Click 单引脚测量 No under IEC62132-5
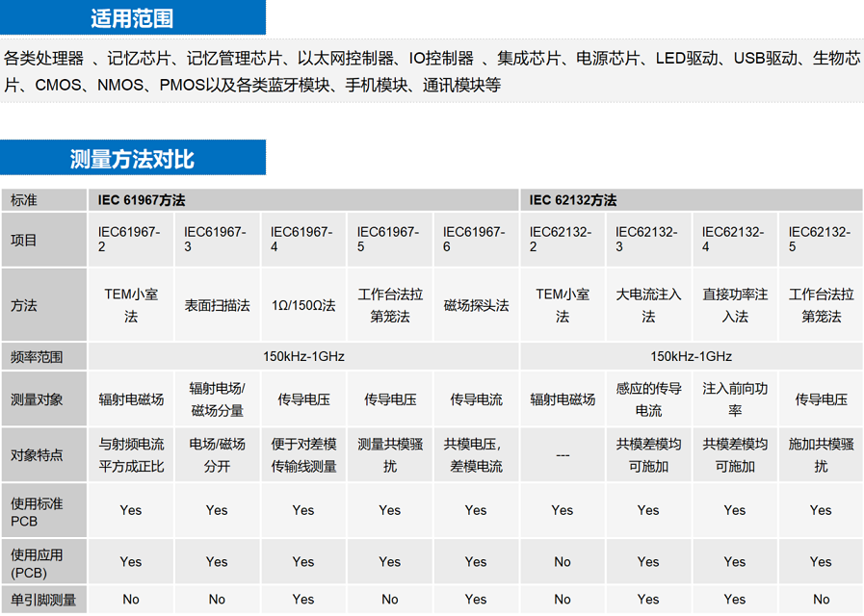864x616 pixels. click(x=821, y=600)
